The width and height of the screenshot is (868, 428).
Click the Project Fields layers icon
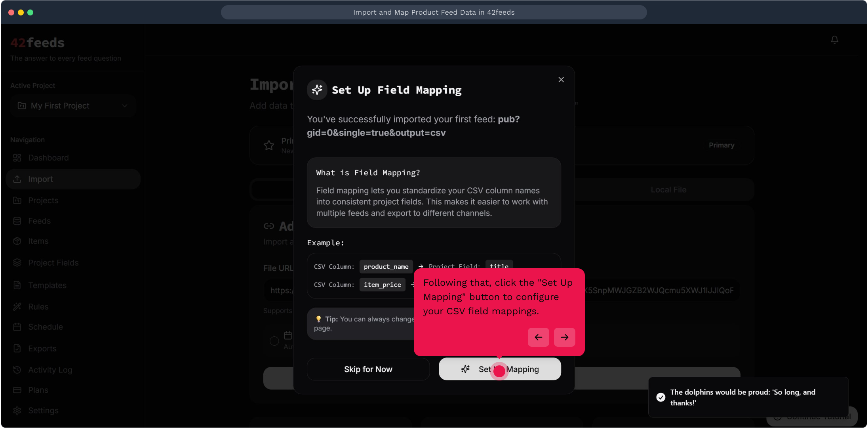point(17,263)
